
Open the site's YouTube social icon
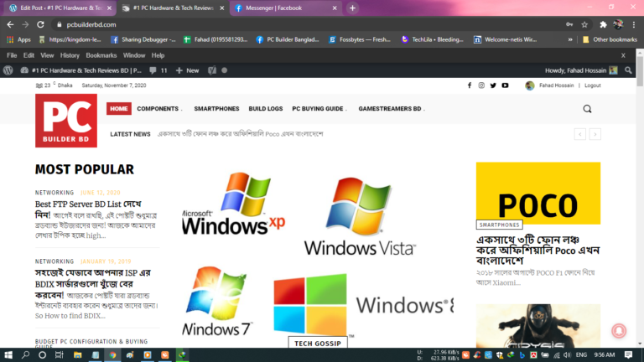(x=505, y=85)
